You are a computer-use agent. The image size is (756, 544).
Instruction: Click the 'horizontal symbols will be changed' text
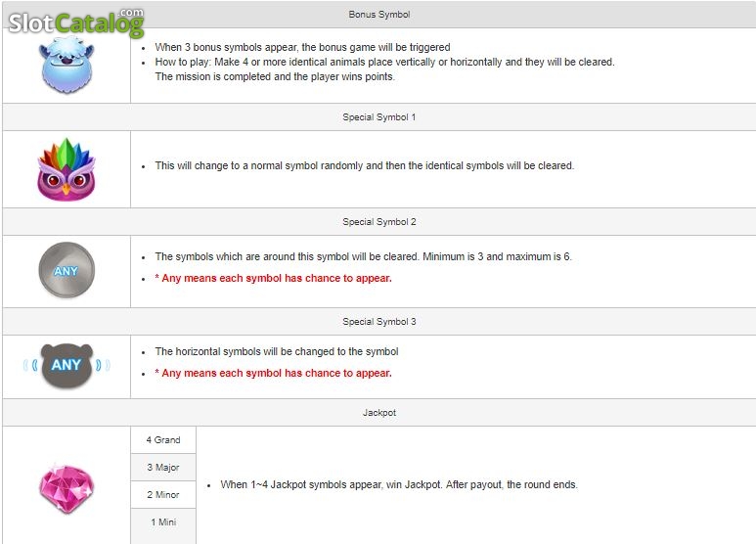277,351
